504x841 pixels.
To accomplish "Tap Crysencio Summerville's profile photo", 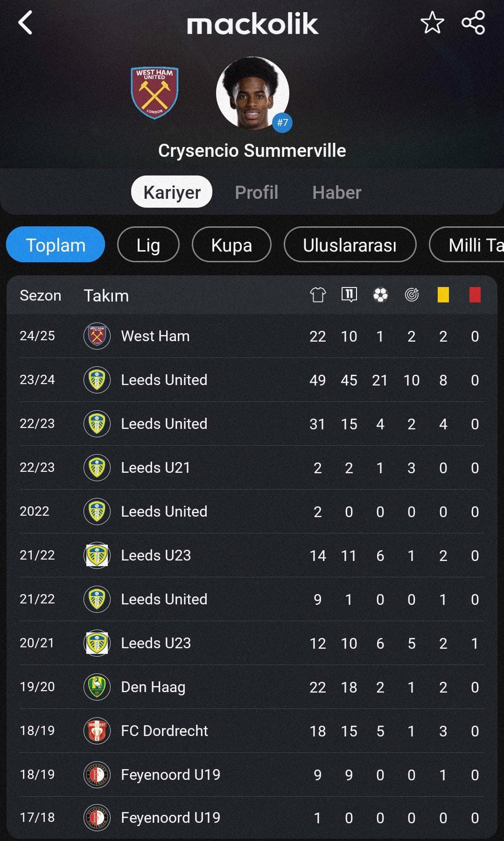I will click(252, 93).
